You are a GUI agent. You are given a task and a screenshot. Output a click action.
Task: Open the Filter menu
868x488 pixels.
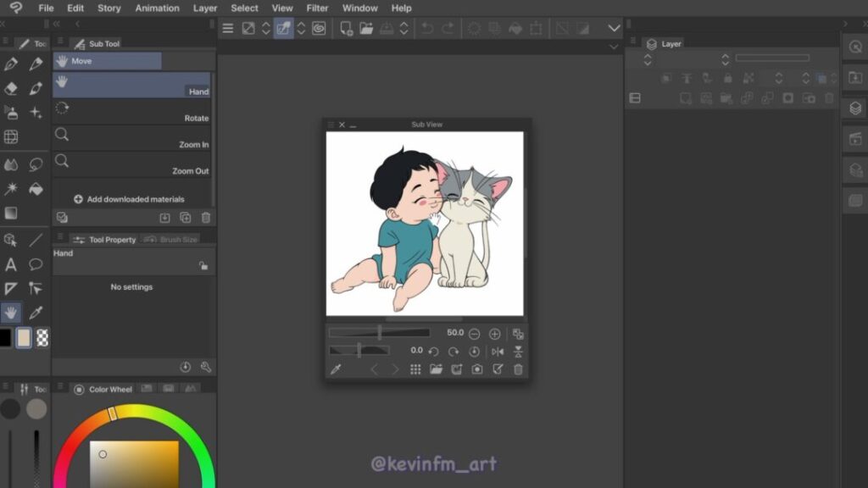pyautogui.click(x=317, y=8)
